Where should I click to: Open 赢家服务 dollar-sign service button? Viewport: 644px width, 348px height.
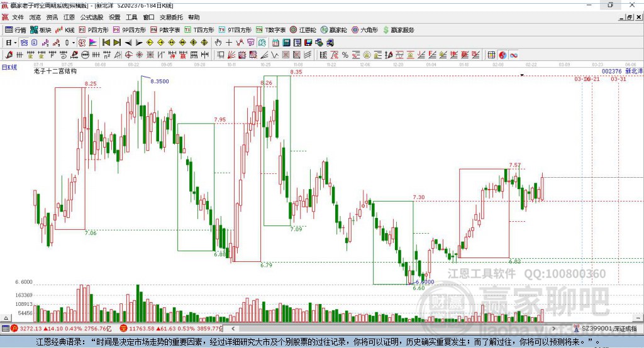tap(398, 30)
